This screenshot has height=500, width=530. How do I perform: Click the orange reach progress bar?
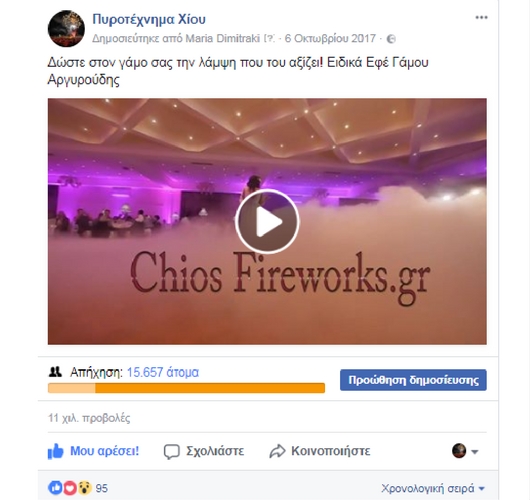pyautogui.click(x=186, y=388)
